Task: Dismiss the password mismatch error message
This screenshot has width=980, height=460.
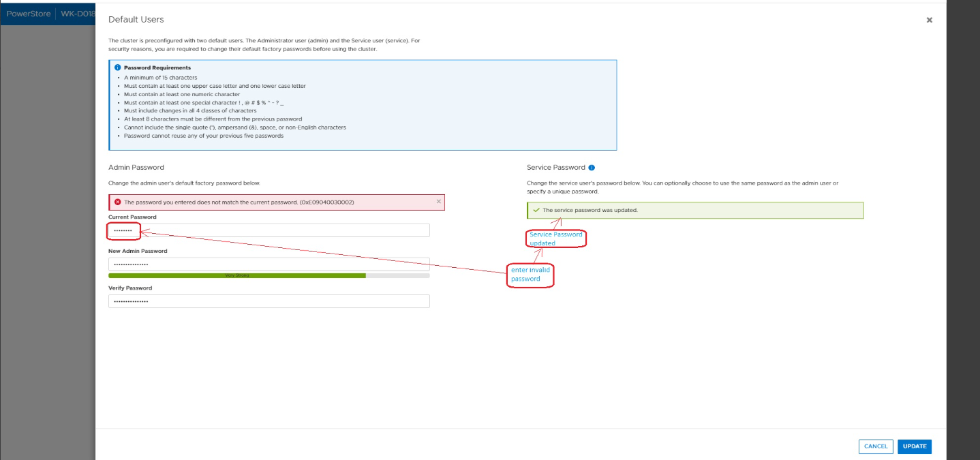Action: coord(439,202)
